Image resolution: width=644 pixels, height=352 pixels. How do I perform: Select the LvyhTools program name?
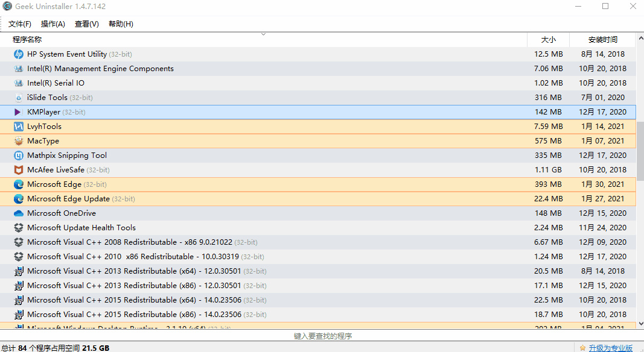coord(44,127)
